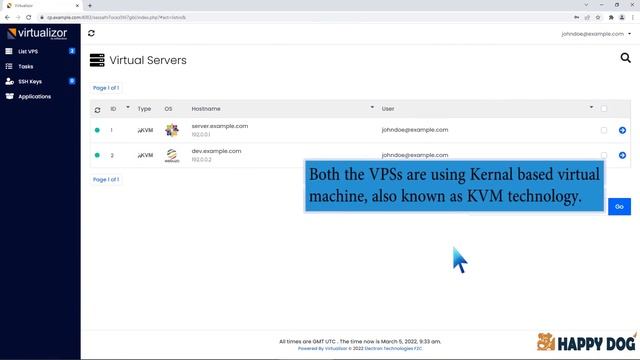Viewport: 640px width, 360px height.
Task: Close the Virtualizor browser tab
Action: click(x=77, y=6)
